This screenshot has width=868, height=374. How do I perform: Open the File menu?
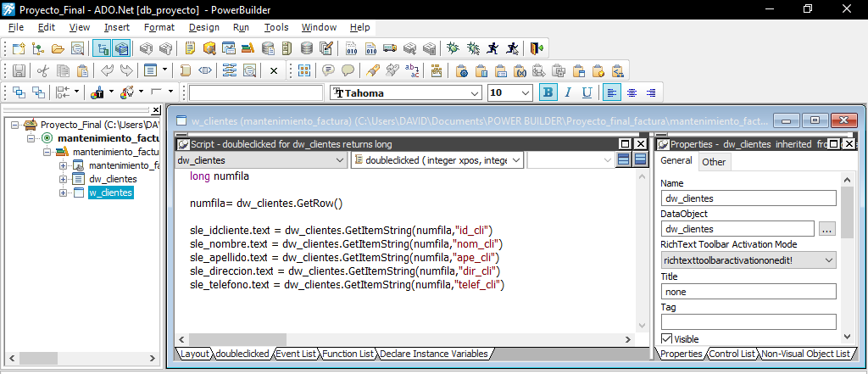pos(16,27)
